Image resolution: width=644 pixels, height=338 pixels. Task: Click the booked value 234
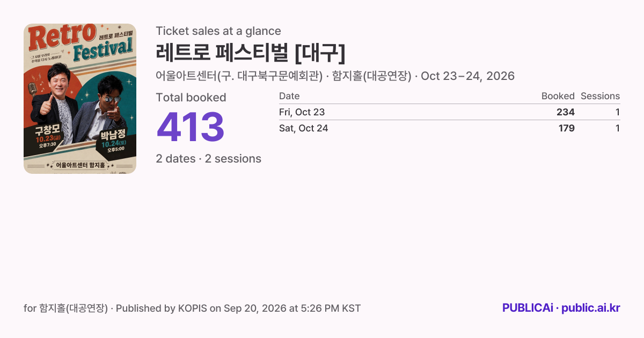point(566,112)
